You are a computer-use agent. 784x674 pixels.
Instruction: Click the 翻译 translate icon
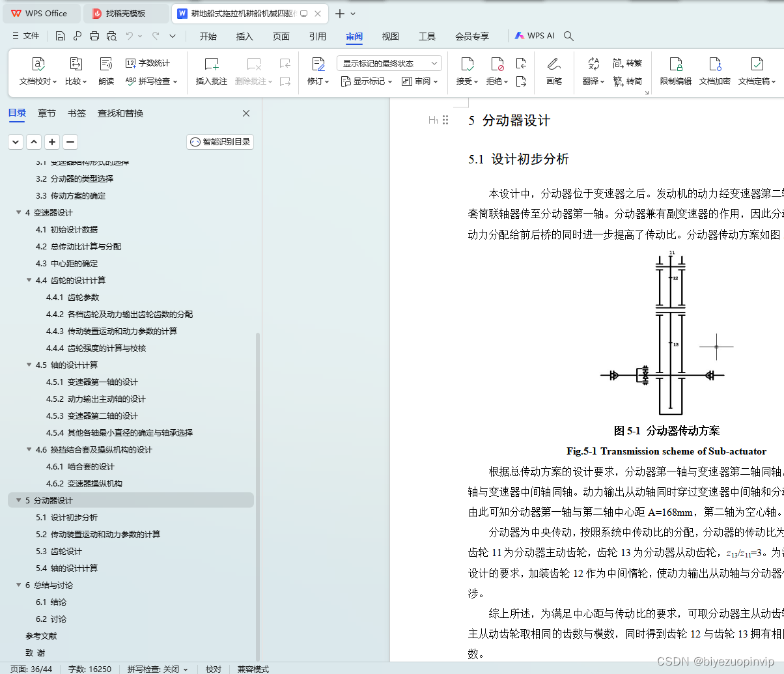[x=593, y=64]
